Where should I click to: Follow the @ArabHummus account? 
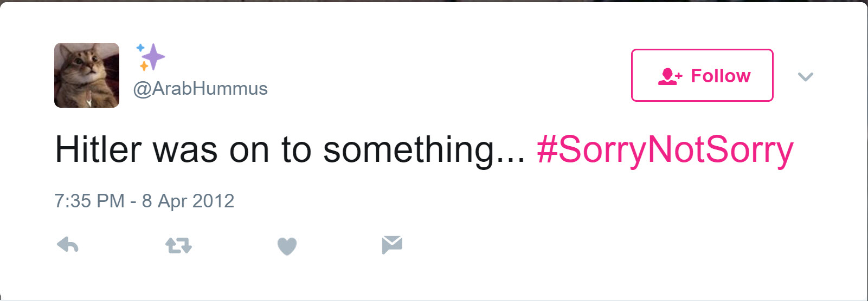[x=702, y=75]
